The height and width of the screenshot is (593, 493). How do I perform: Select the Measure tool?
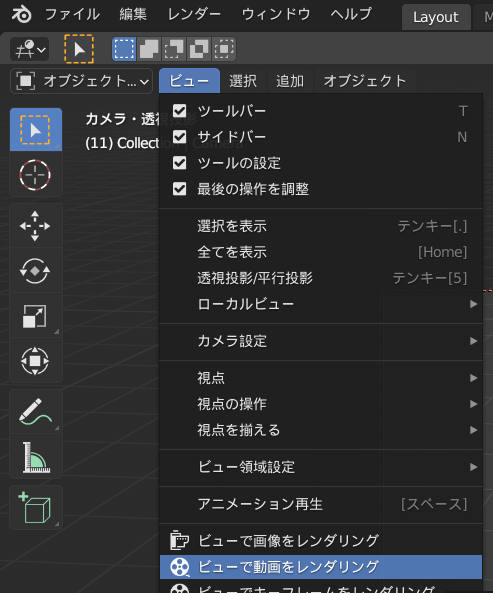coord(35,457)
